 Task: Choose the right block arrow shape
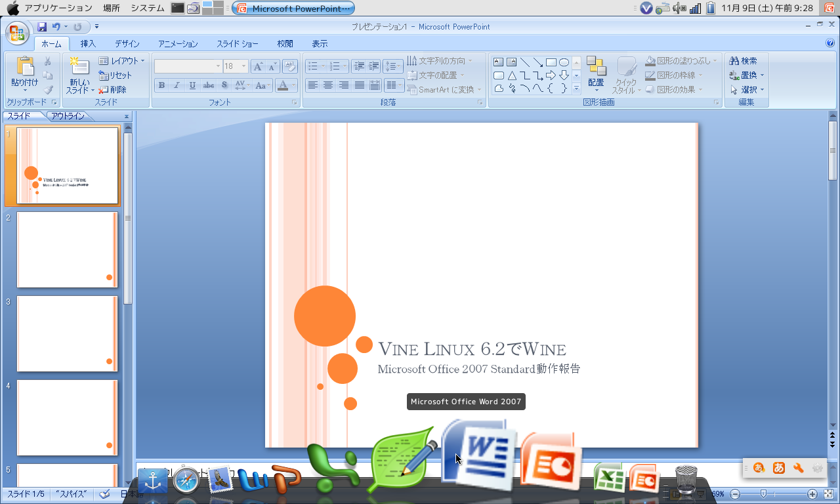click(551, 75)
